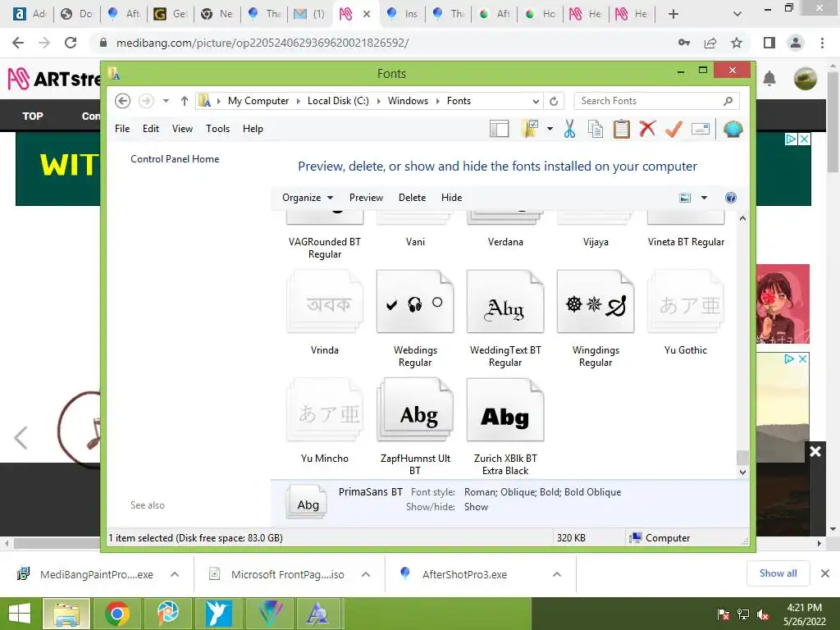Click the red X Delete icon in toolbar
Viewport: 840px width, 630px height.
(647, 129)
